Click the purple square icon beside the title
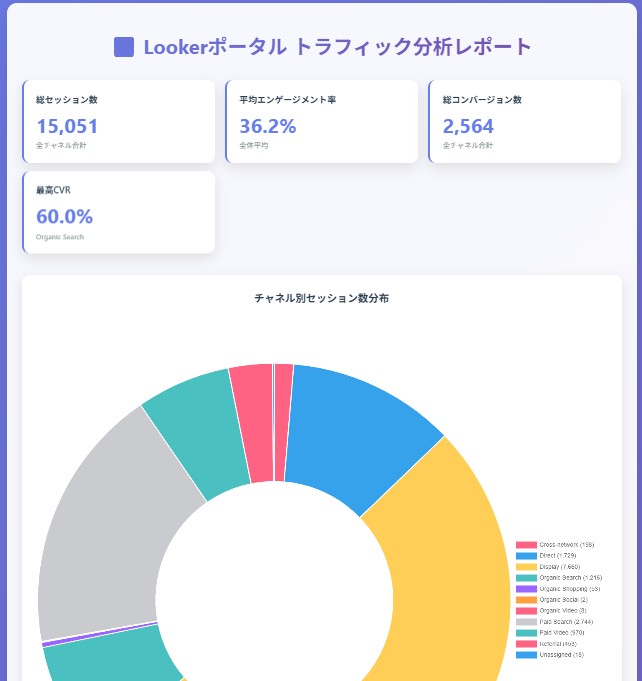Image resolution: width=642 pixels, height=681 pixels. (124, 47)
